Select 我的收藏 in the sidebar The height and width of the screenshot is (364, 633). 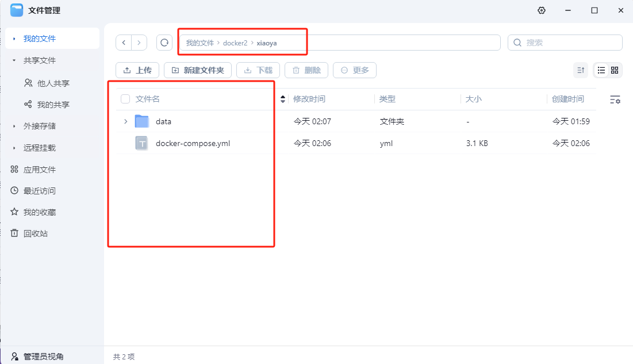(x=39, y=212)
